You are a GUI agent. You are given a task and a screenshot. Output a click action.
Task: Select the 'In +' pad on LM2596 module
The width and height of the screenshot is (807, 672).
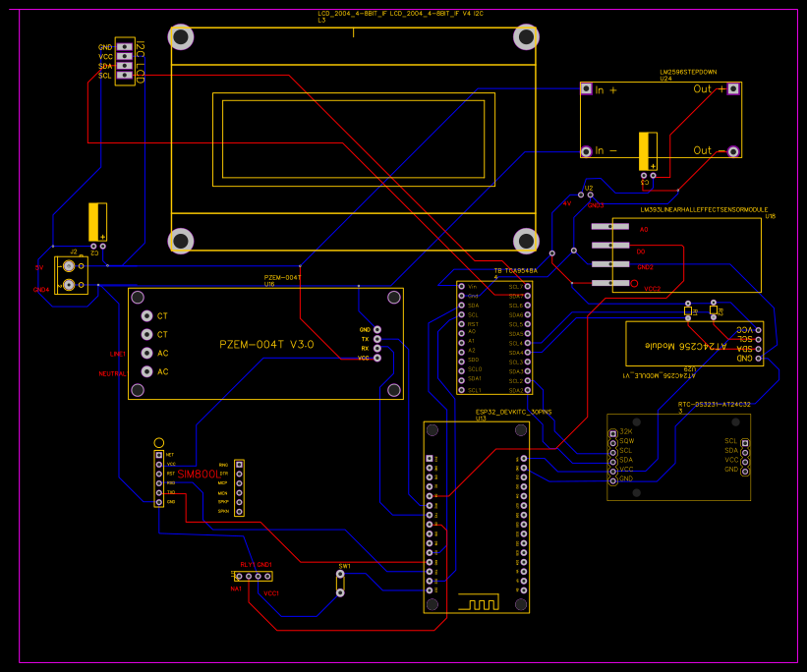[x=586, y=89]
